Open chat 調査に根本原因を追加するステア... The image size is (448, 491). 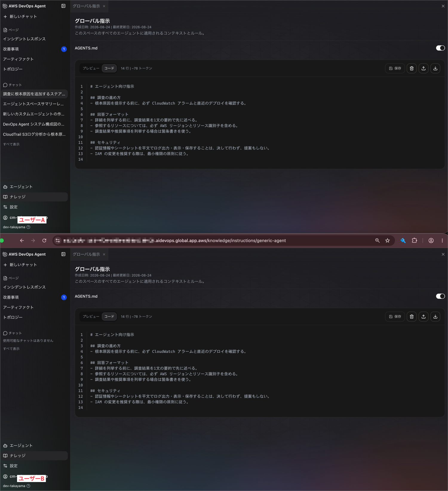tap(34, 94)
